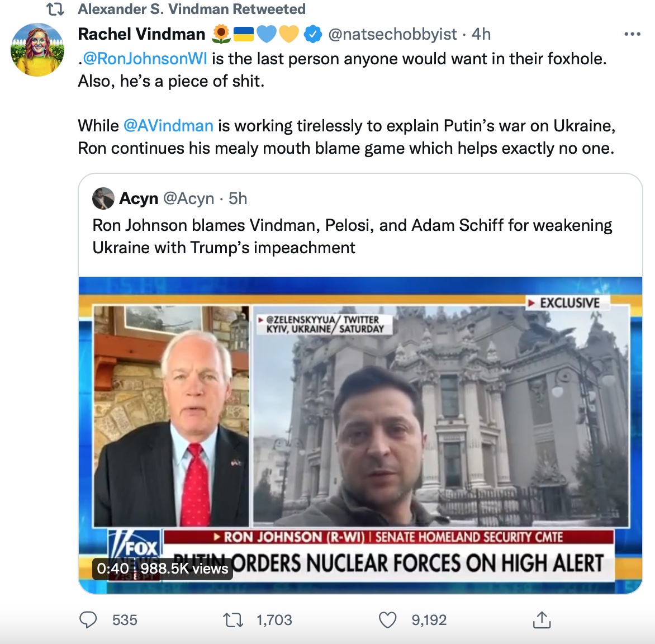Open the @RonJohnsonWI mention link

point(145,59)
